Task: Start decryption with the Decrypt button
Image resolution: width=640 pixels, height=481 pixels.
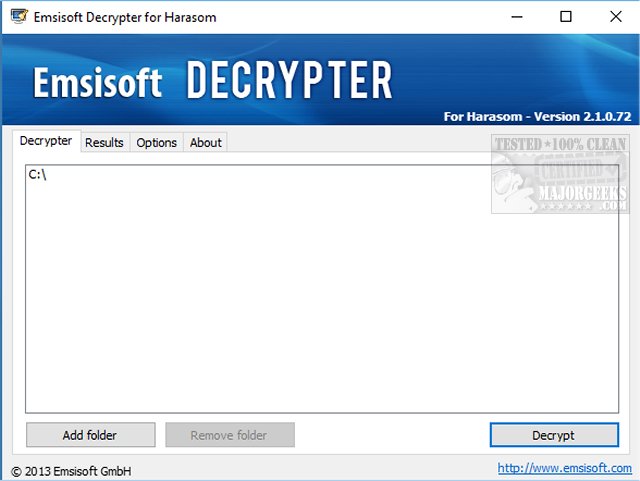Action: pyautogui.click(x=554, y=435)
